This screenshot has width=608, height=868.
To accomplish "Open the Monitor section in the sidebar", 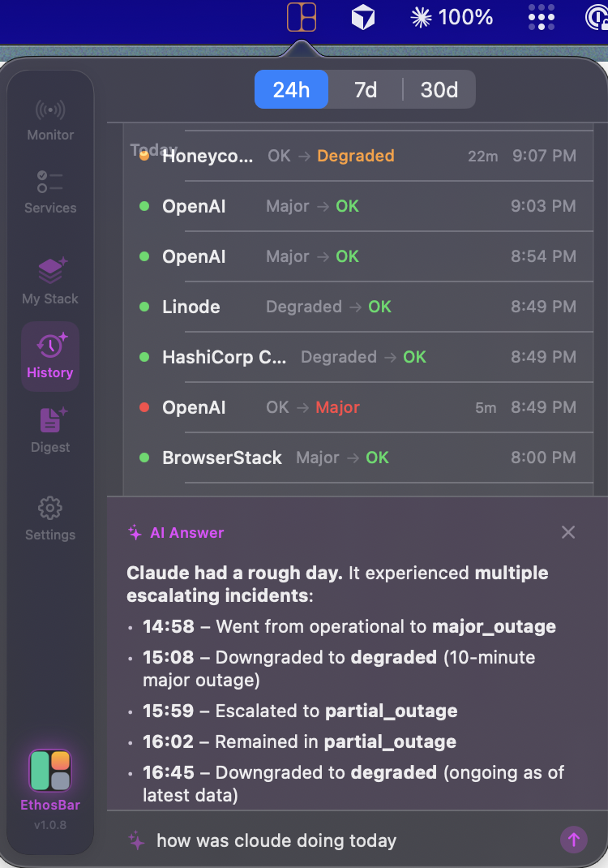I will point(50,119).
